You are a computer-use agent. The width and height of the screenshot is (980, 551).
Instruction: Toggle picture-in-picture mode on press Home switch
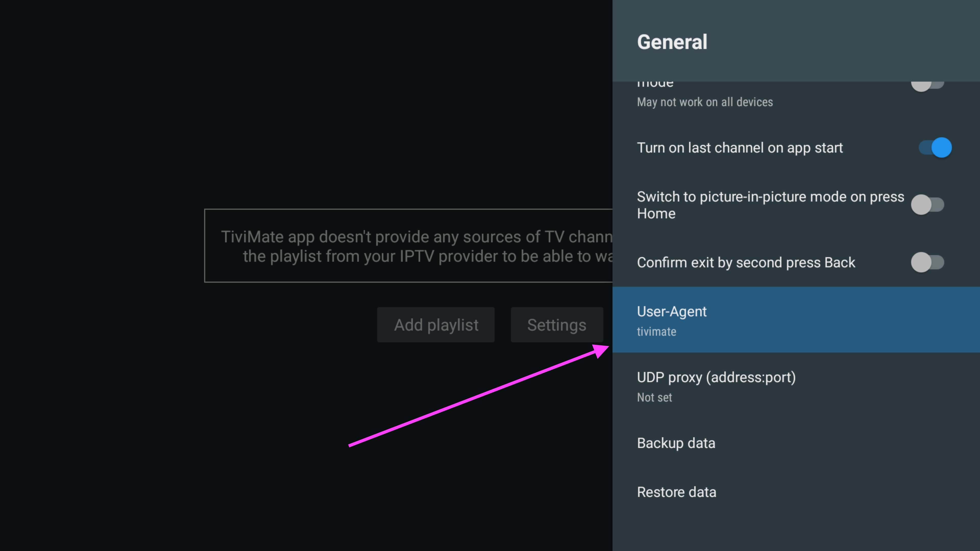coord(927,205)
